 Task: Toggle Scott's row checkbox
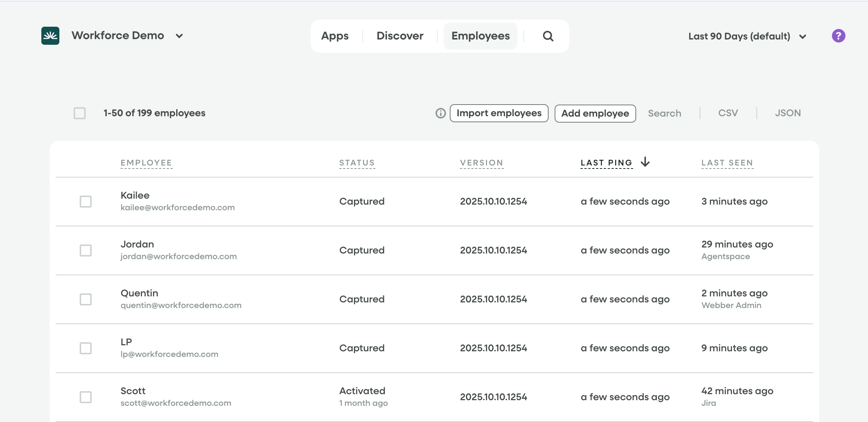coord(86,397)
